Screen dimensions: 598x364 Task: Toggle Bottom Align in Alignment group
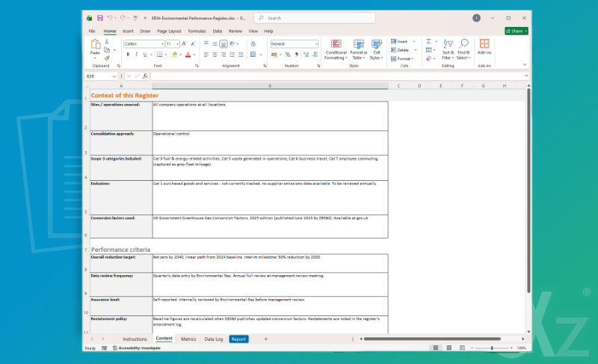click(224, 44)
